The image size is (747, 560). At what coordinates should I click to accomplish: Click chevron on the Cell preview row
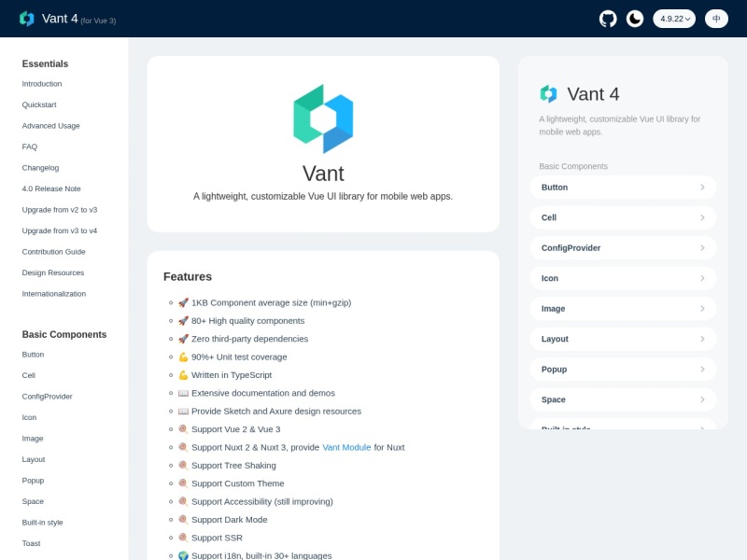point(702,217)
